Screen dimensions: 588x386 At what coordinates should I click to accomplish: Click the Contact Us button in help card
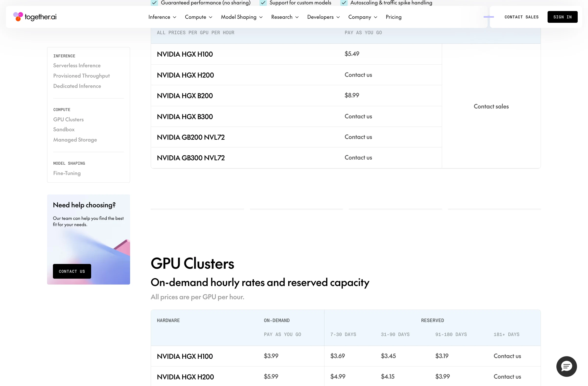coord(72,271)
